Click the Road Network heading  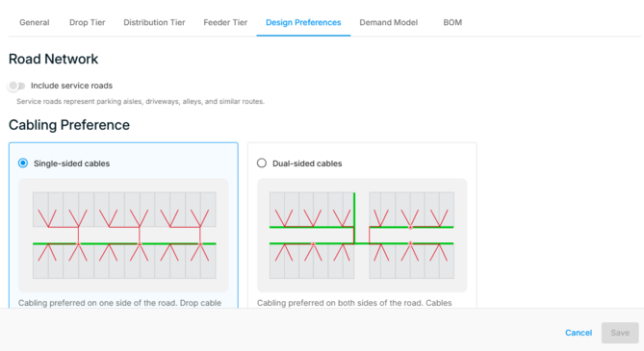(x=53, y=59)
